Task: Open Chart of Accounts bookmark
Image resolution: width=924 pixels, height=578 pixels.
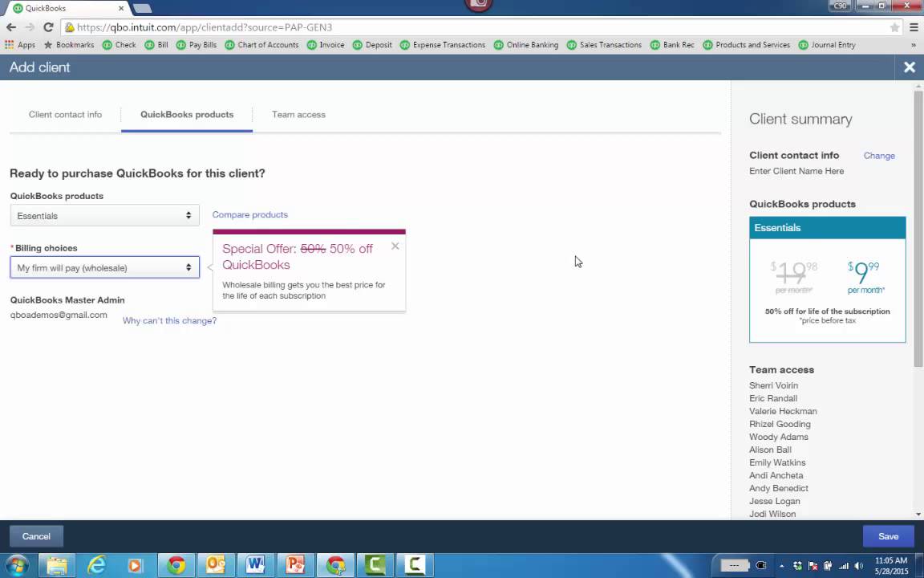Action: pyautogui.click(x=261, y=45)
